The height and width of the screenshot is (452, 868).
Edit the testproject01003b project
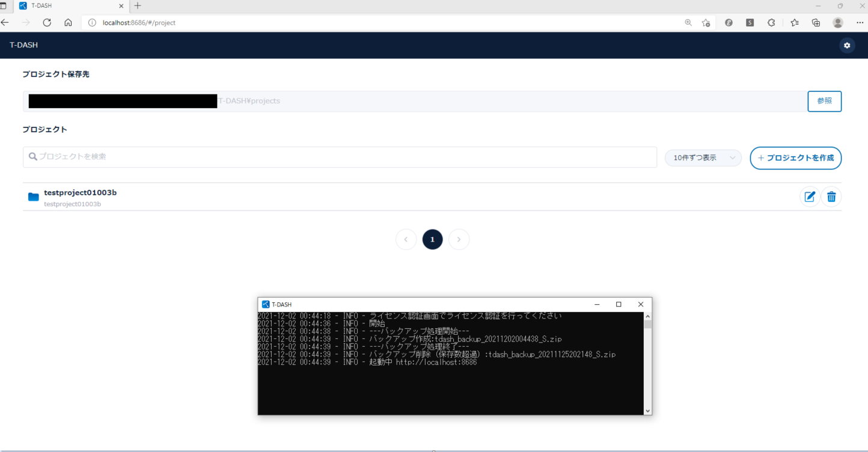810,197
